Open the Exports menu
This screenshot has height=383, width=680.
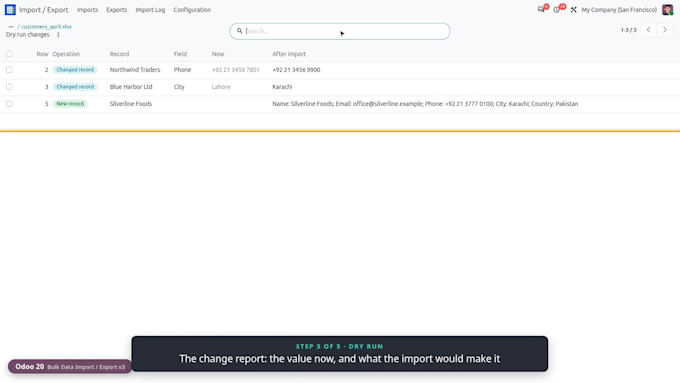pos(117,10)
